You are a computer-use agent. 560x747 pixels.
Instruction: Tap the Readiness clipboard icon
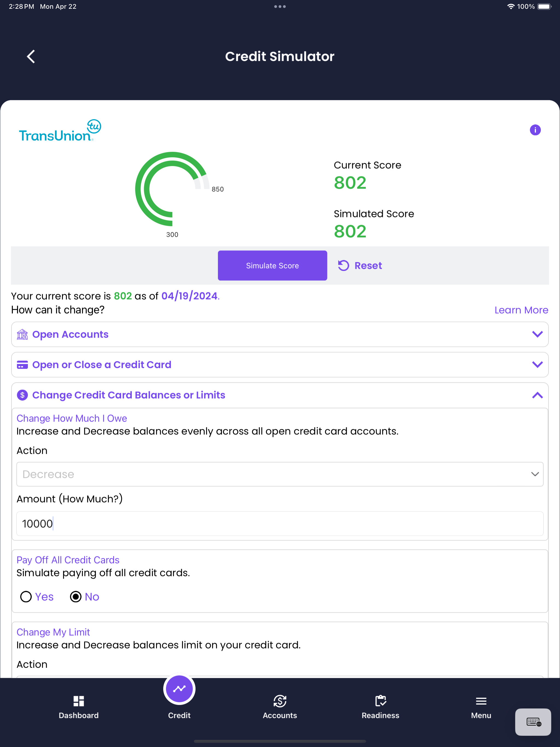pyautogui.click(x=381, y=701)
